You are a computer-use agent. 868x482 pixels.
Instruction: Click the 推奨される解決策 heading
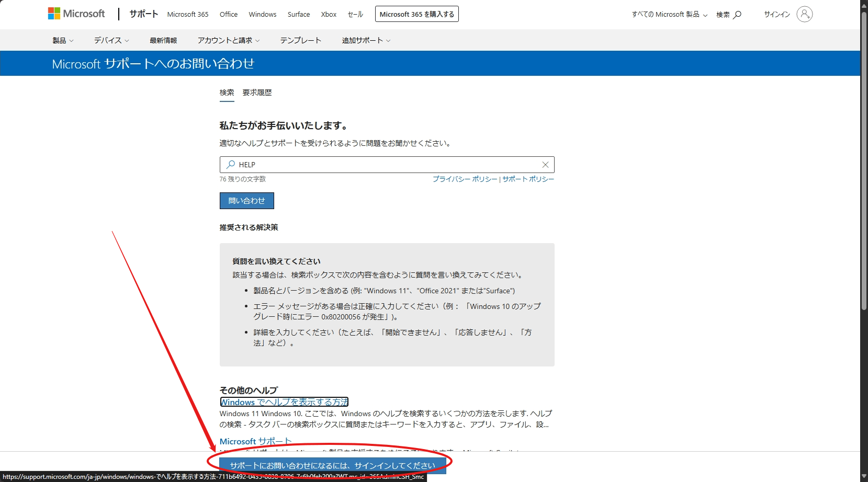pyautogui.click(x=249, y=227)
